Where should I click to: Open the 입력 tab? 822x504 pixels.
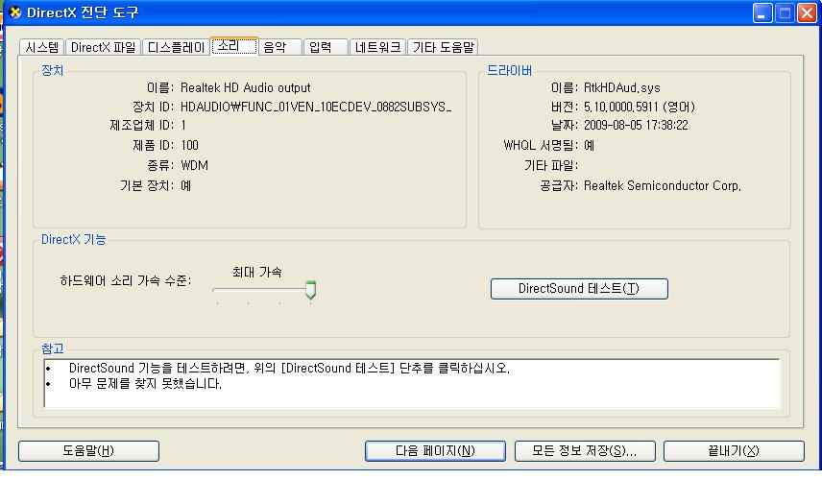point(326,47)
